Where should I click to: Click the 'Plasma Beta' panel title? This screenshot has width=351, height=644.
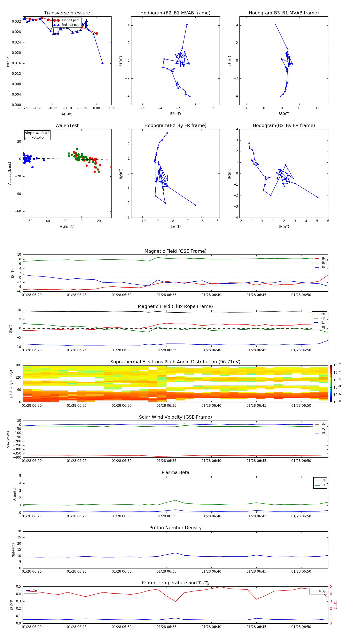click(175, 472)
